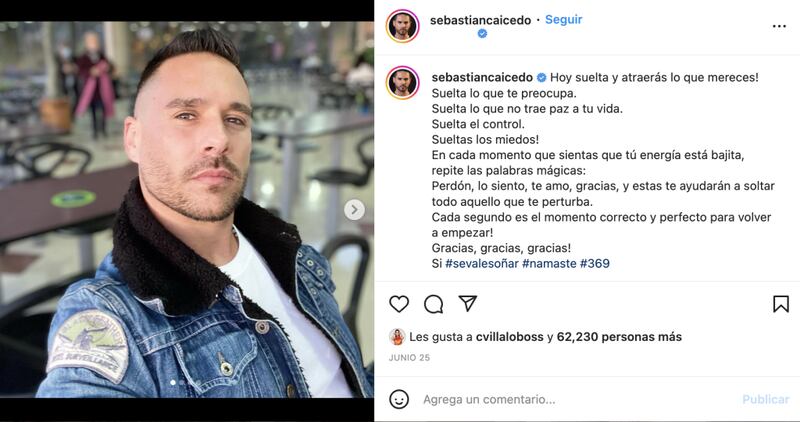
Task: Open the #sevalesoñar hashtag
Action: [x=482, y=264]
